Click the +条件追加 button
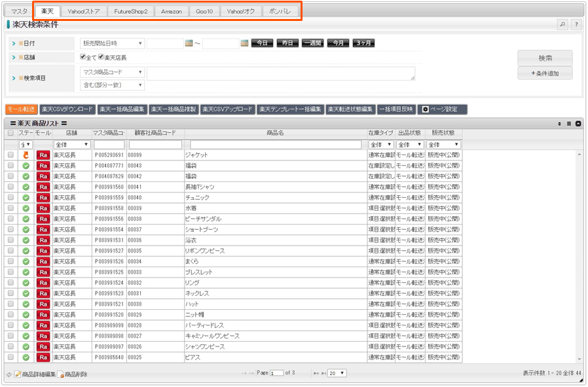 (545, 73)
